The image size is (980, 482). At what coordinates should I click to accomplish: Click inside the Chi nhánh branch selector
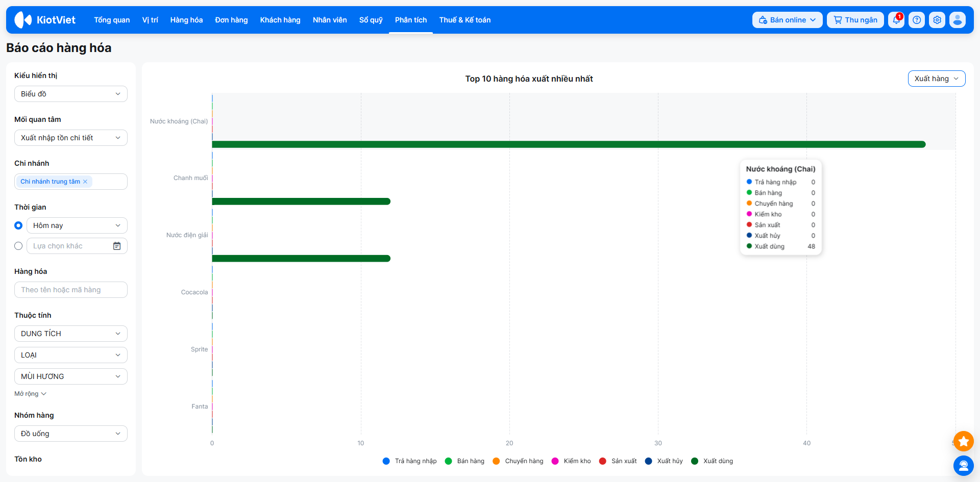pos(71,182)
